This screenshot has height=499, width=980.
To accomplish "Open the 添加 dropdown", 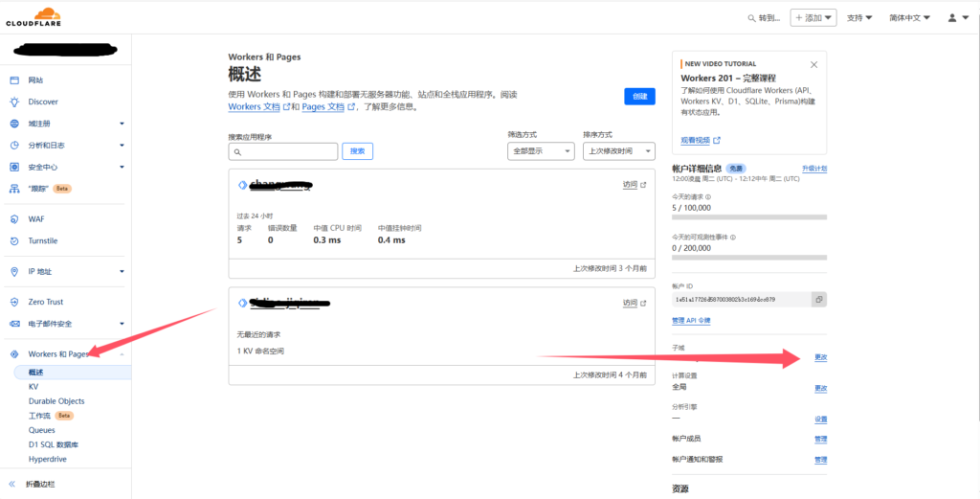I will pyautogui.click(x=813, y=18).
